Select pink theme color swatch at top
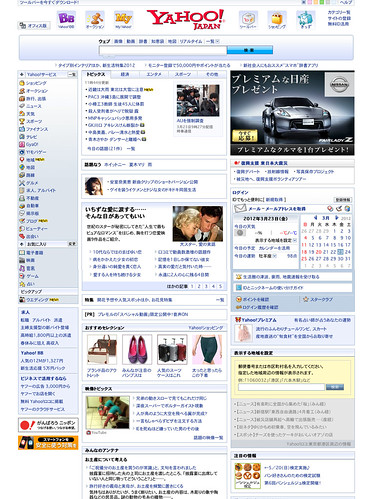The width and height of the screenshot is (375, 499). point(309,2)
